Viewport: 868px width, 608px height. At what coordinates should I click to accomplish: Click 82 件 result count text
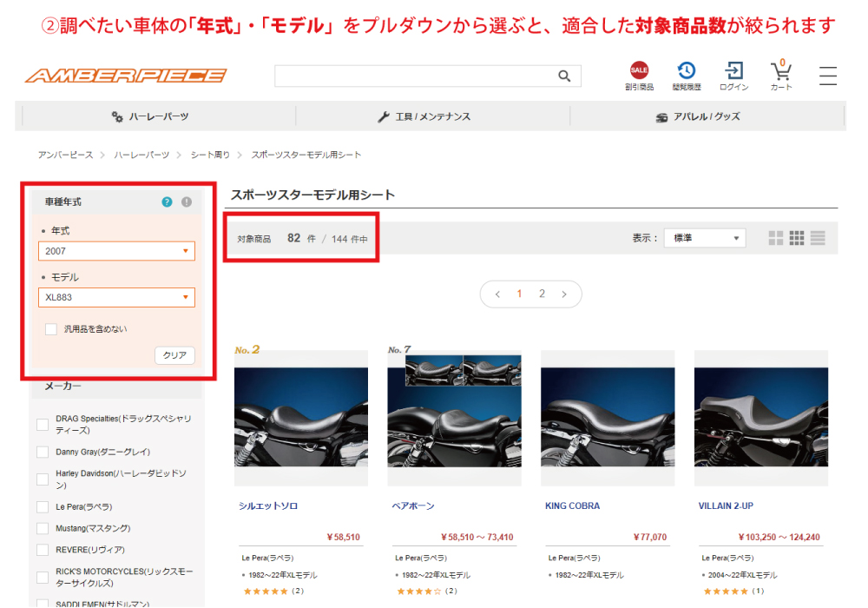click(301, 238)
